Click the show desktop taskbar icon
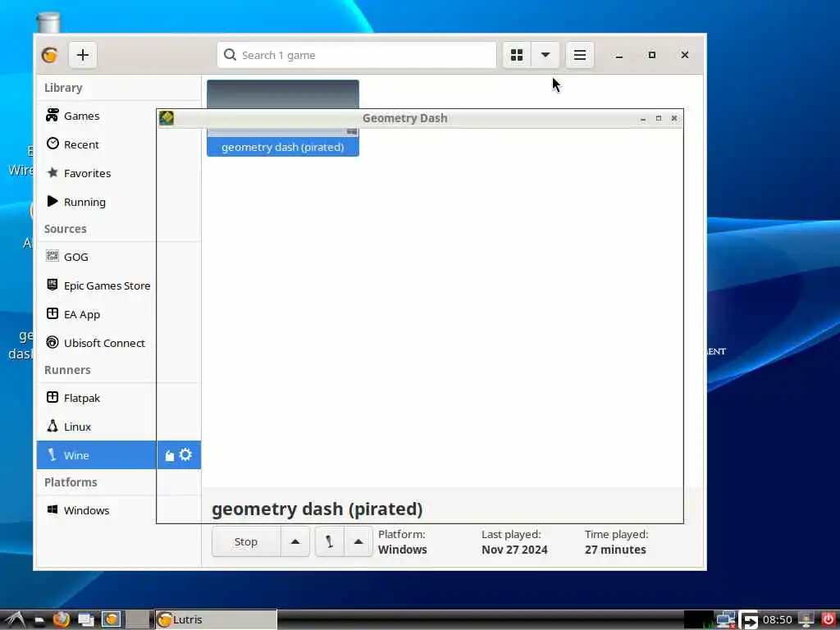 tap(86, 620)
